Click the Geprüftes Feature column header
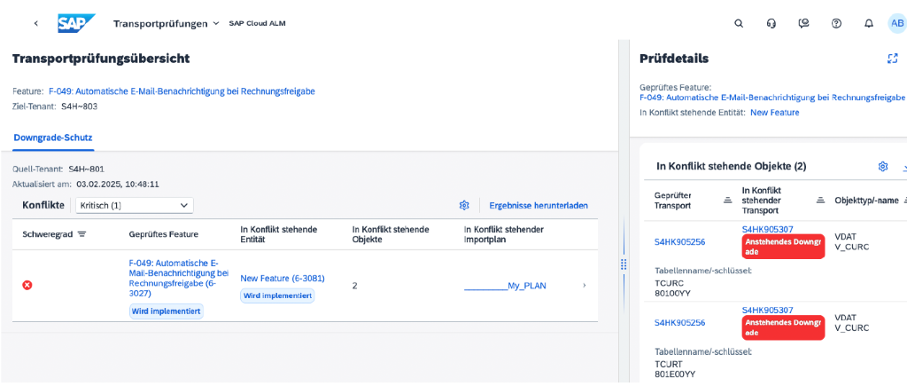This screenshot has height=386, width=908. point(163,234)
